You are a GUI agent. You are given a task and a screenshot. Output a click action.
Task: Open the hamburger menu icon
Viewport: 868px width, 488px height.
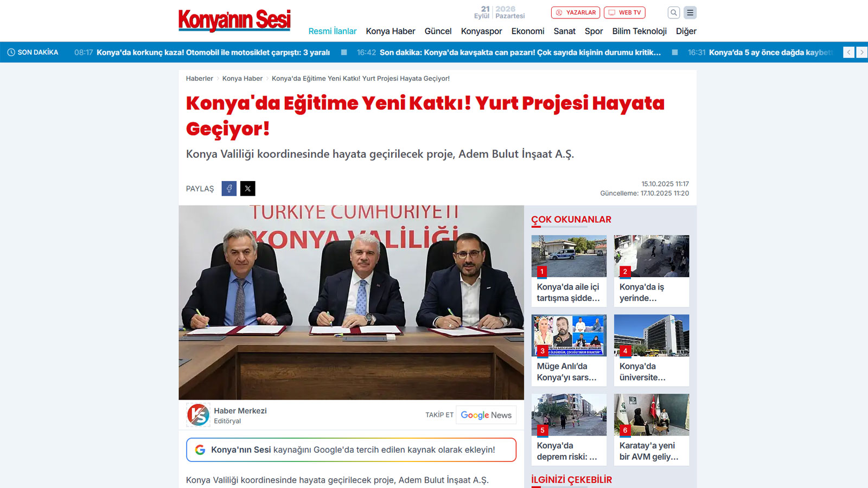click(690, 12)
